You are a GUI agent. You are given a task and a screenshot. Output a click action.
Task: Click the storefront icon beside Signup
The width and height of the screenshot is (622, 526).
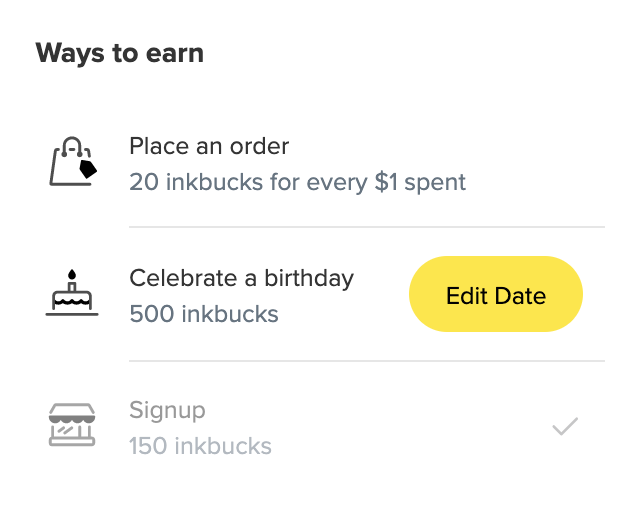coord(72,424)
